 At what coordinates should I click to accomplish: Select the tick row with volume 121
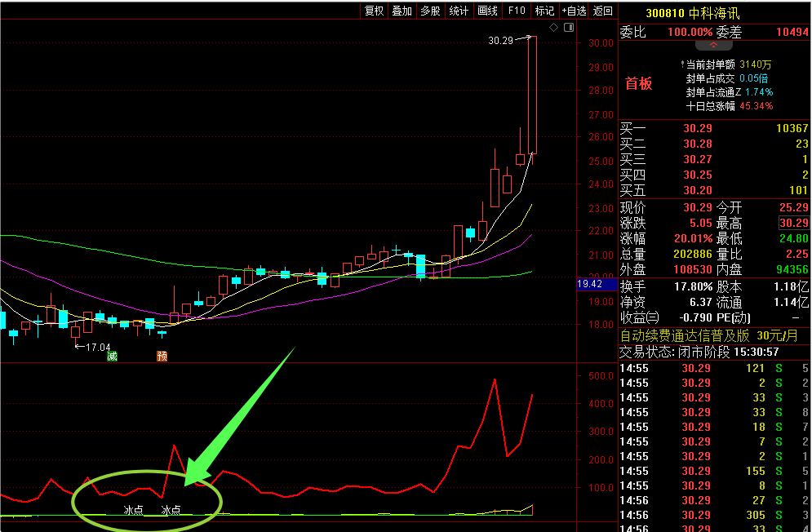click(714, 368)
